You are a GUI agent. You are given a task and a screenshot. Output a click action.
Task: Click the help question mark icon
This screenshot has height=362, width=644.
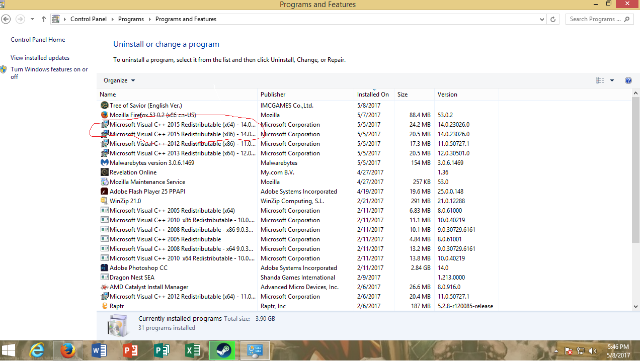pyautogui.click(x=628, y=80)
